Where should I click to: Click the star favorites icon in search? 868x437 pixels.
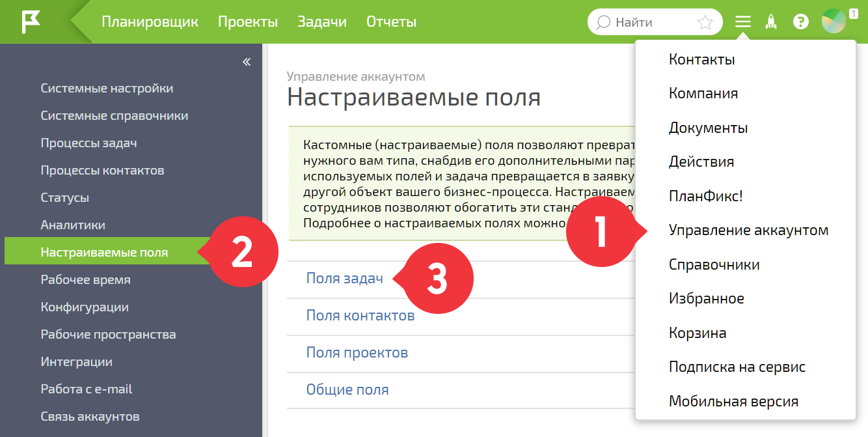[705, 22]
